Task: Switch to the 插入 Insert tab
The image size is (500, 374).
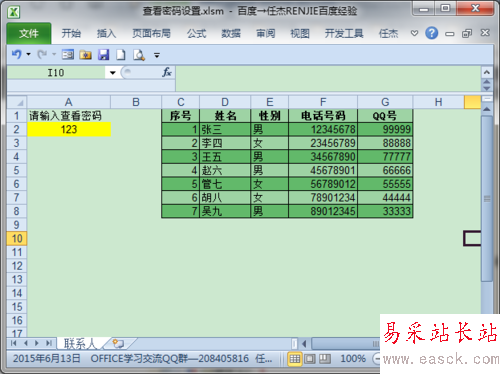Action: coord(106,33)
